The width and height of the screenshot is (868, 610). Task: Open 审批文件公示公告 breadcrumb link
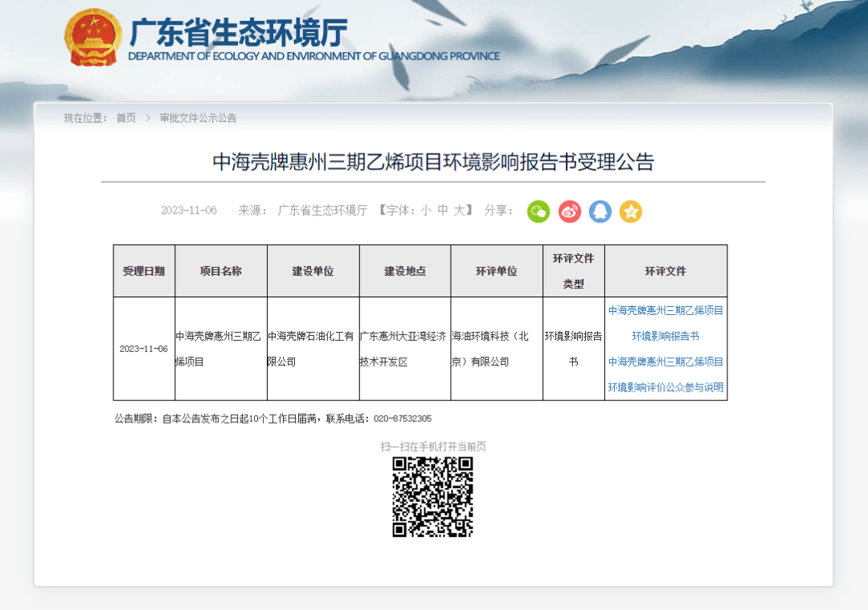tap(198, 118)
